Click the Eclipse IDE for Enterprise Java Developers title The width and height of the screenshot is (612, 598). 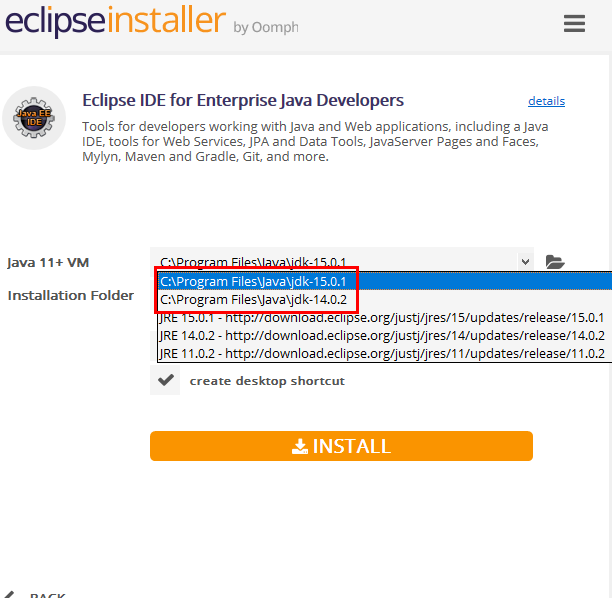click(x=243, y=100)
